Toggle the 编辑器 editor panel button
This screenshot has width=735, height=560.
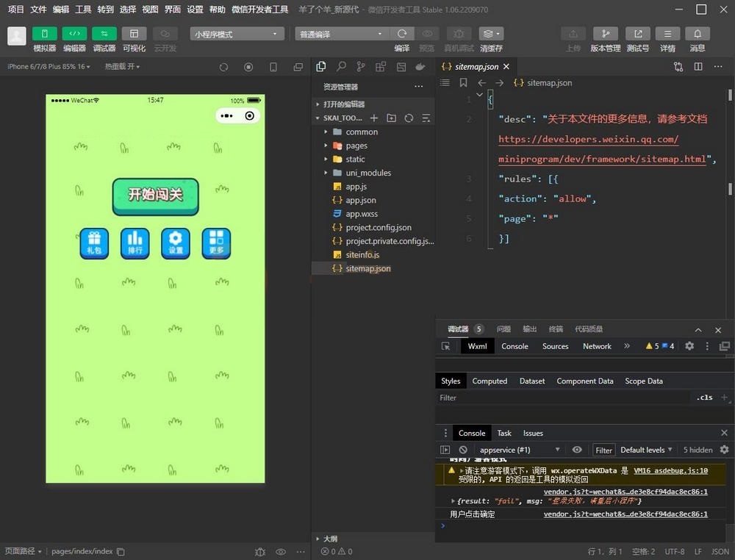[74, 34]
